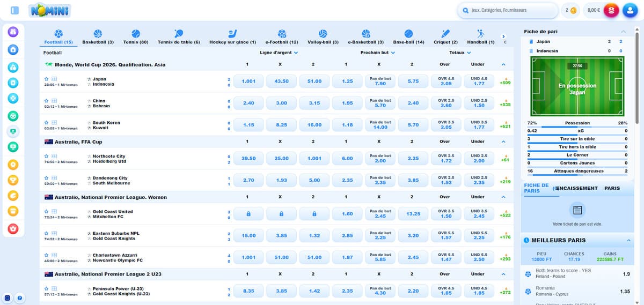Select odds 43.50 for Japan draw
The image size is (644, 305).
(281, 81)
